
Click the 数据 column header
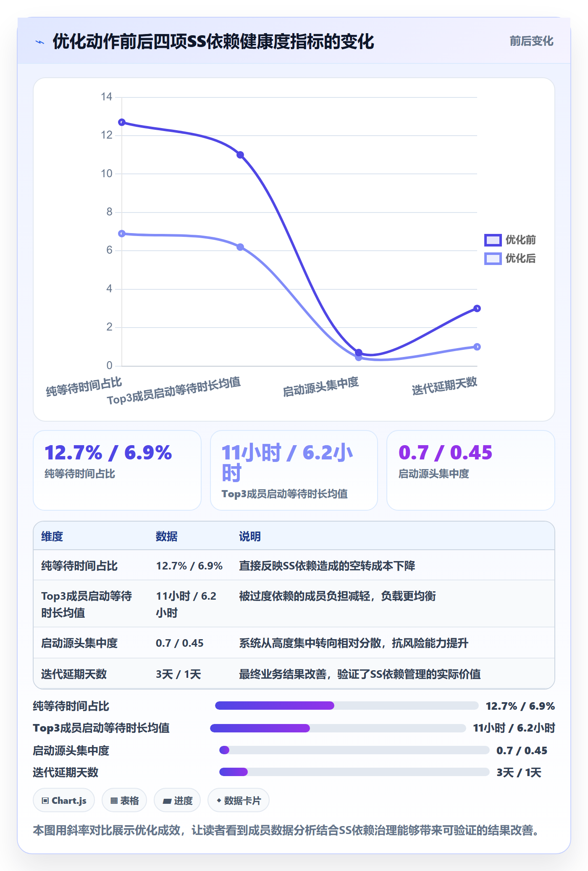pos(167,536)
